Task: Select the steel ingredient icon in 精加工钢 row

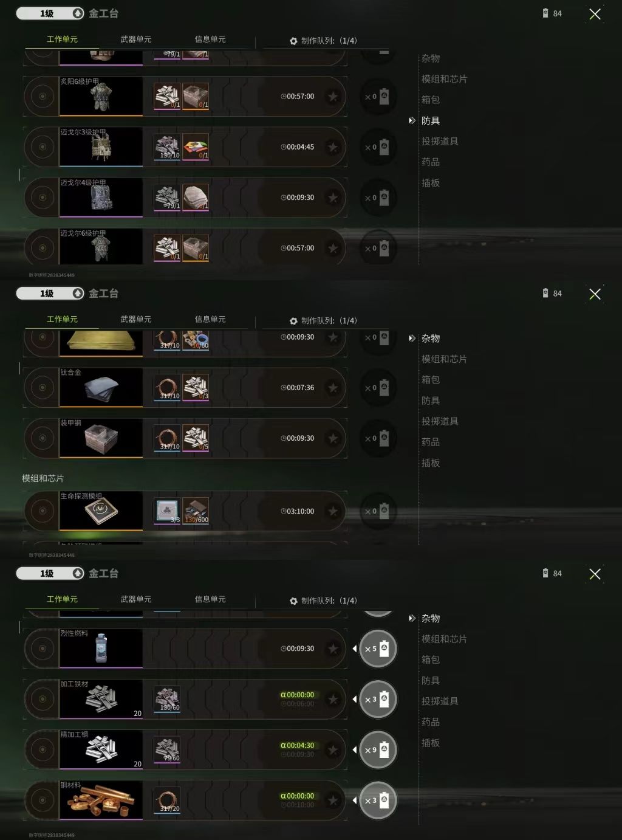Action: [167, 749]
